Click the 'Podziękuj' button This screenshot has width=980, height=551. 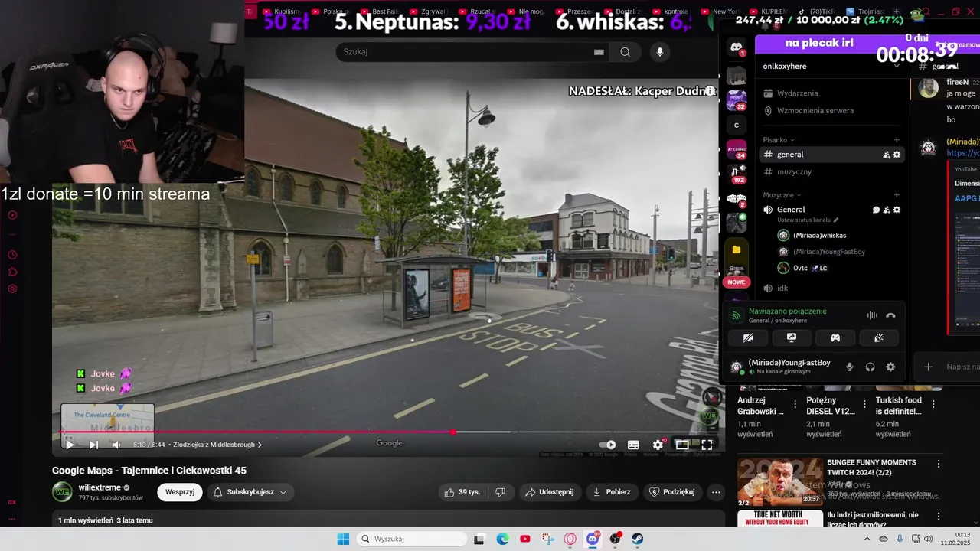[x=672, y=492]
